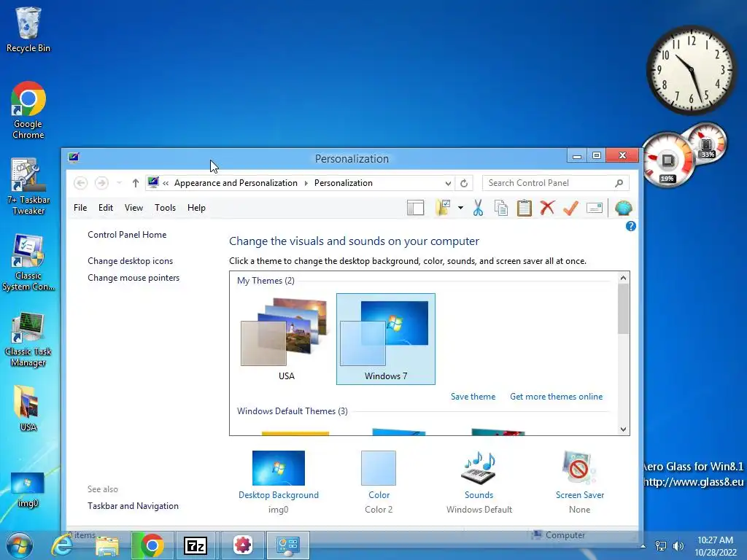Select 7+ Taskbar Tweaker desktop shortcut

28,186
